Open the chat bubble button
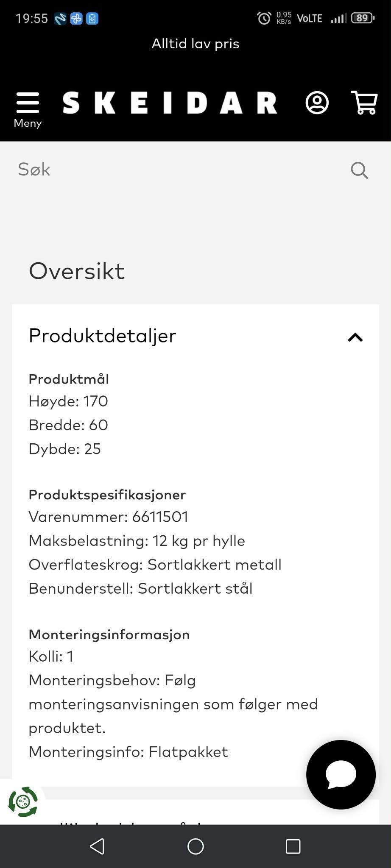Viewport: 391px width, 868px height. (341, 774)
